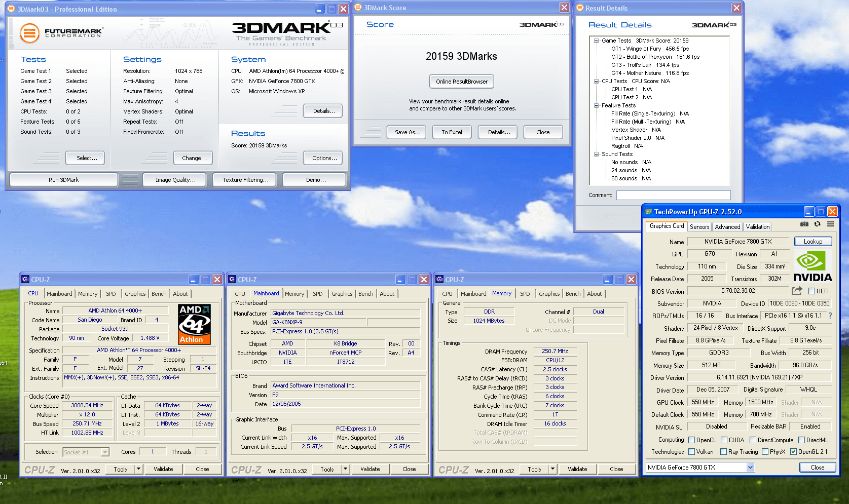Image resolution: width=849 pixels, height=504 pixels.
Task: Click the Image Quality... button
Action: pos(175,180)
